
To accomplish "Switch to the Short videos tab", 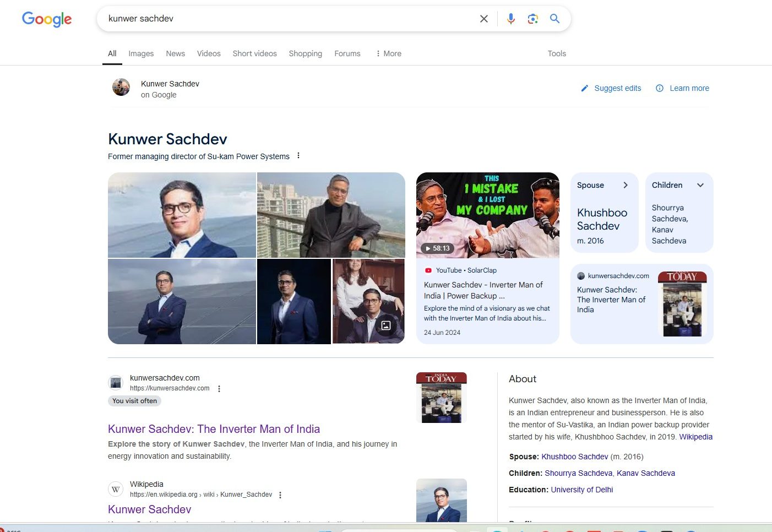I will point(254,53).
